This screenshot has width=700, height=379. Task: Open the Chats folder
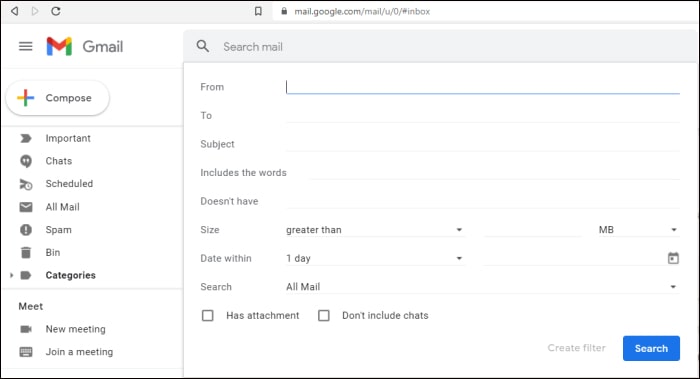point(58,161)
